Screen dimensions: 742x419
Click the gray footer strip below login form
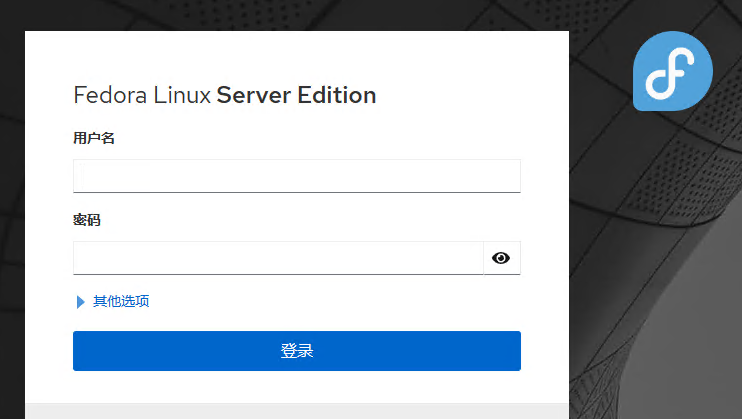point(296,411)
